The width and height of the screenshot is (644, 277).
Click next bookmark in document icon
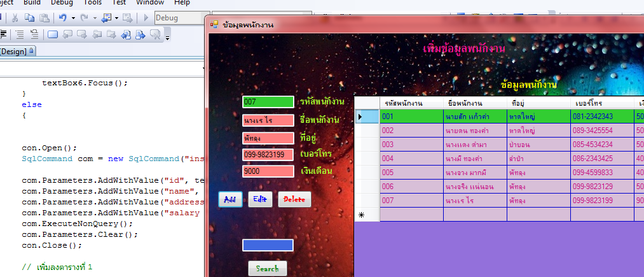pos(140,34)
